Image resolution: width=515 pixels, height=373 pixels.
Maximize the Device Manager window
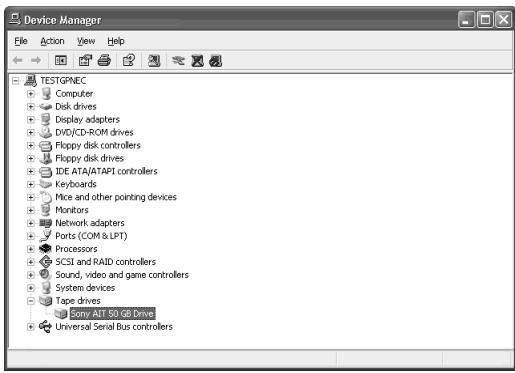(485, 20)
